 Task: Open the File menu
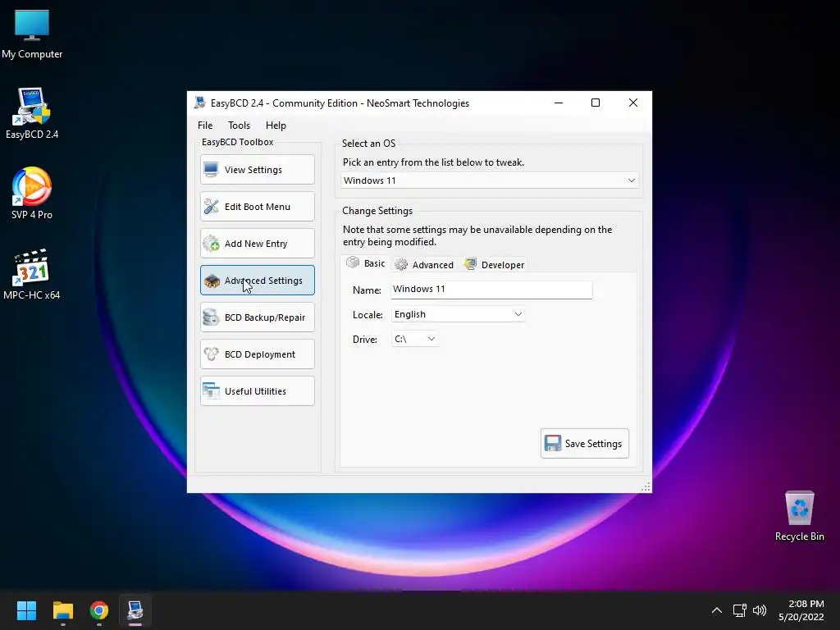(x=204, y=126)
